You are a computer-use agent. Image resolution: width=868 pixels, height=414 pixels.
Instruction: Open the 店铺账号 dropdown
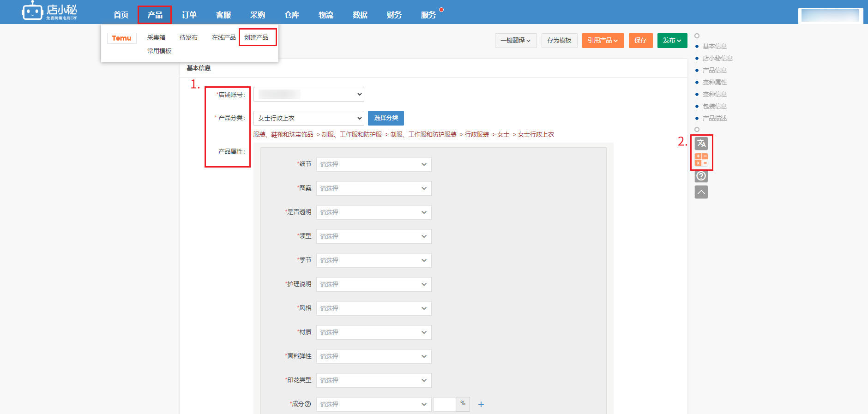click(x=309, y=94)
